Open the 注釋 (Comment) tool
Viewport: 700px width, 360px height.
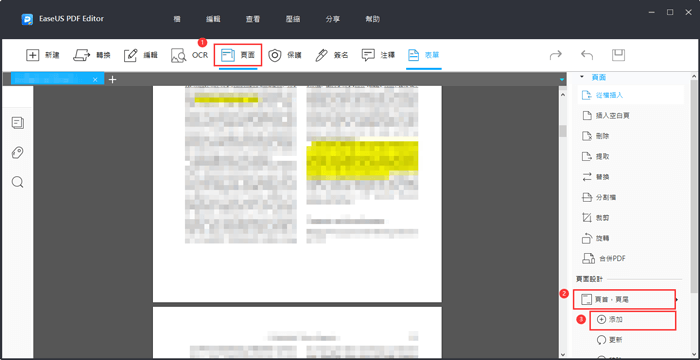[x=379, y=55]
